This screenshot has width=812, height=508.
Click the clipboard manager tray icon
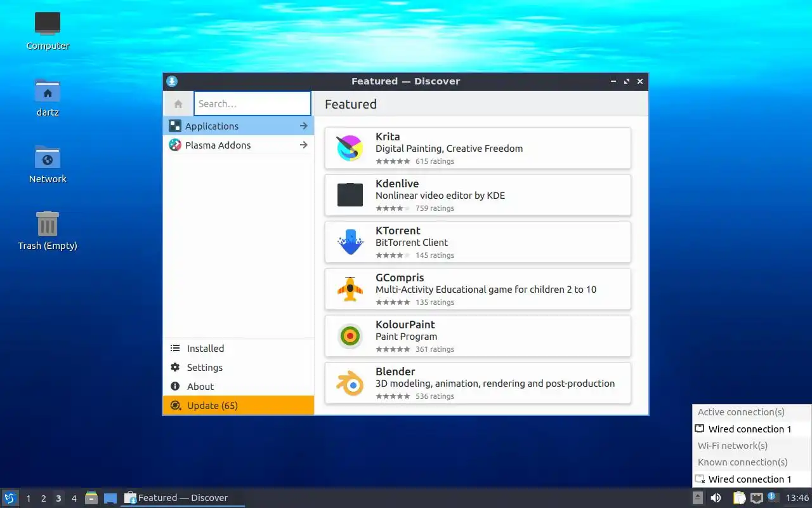(x=739, y=498)
